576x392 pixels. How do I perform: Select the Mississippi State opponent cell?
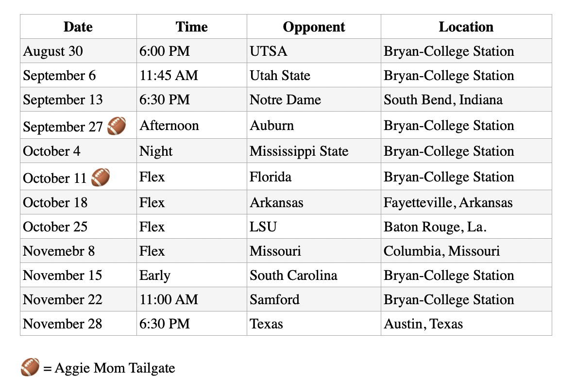[314, 150]
